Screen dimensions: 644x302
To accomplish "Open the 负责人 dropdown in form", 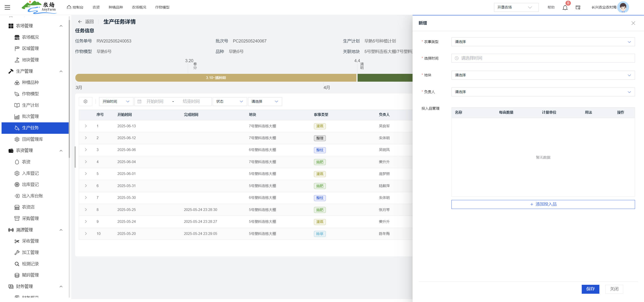I will click(x=543, y=92).
